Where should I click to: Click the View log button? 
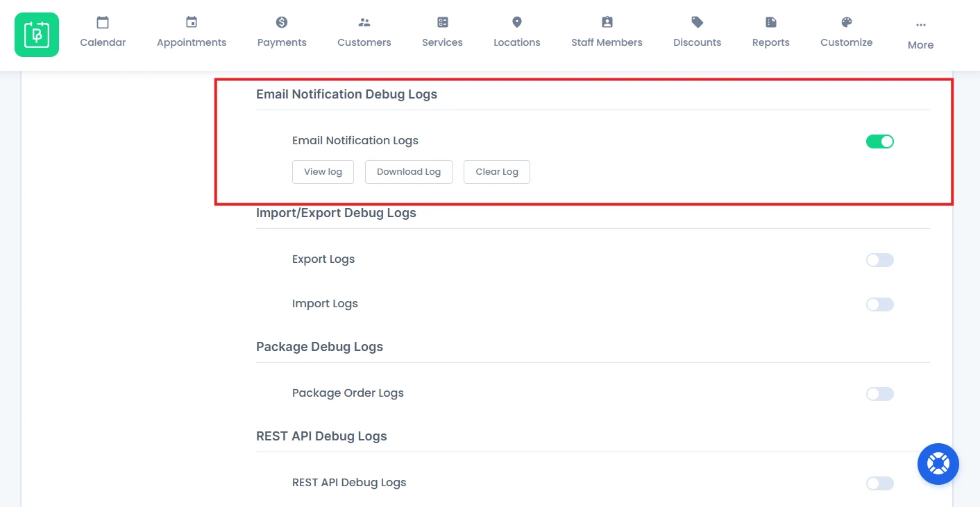click(x=323, y=172)
